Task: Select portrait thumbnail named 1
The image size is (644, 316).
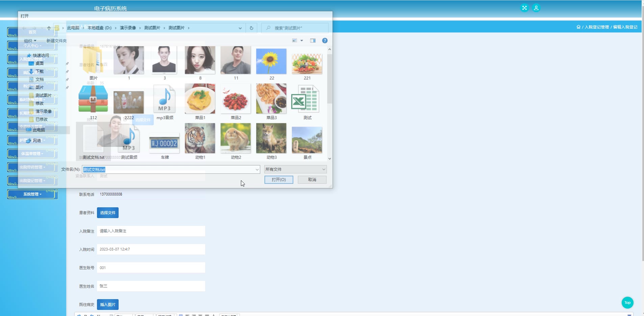Action: [129, 63]
